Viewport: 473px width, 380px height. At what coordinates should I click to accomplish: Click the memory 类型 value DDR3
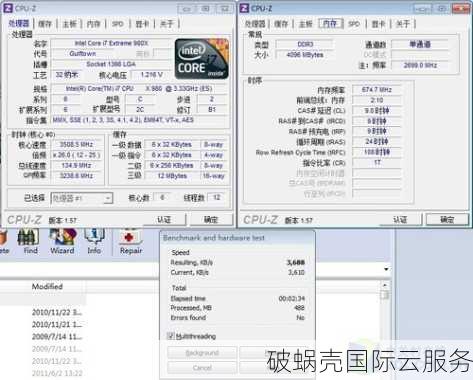pos(305,44)
